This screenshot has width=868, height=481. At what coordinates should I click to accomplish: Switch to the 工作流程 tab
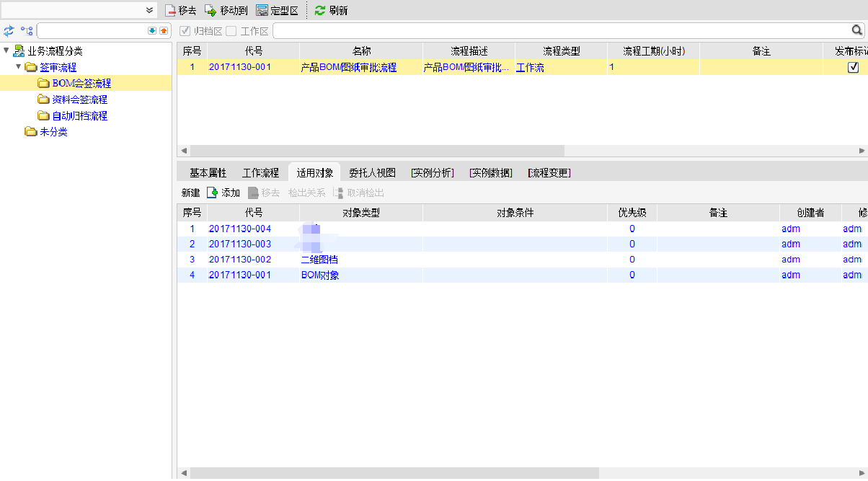260,173
